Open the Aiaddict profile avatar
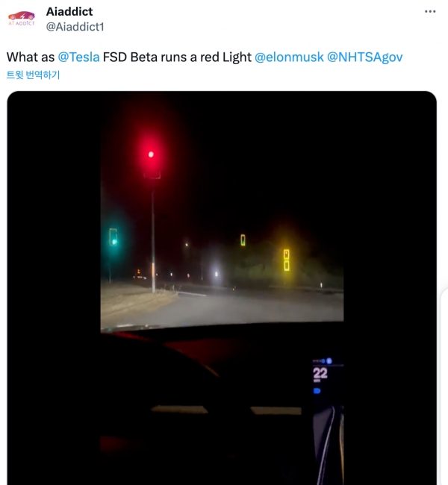Image resolution: width=448 pixels, height=485 pixels. pos(22,19)
